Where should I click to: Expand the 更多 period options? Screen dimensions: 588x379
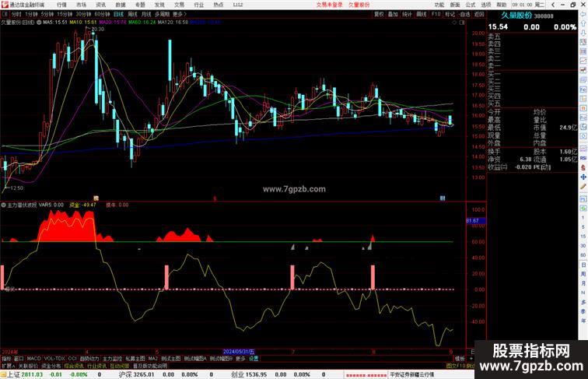[x=179, y=14]
